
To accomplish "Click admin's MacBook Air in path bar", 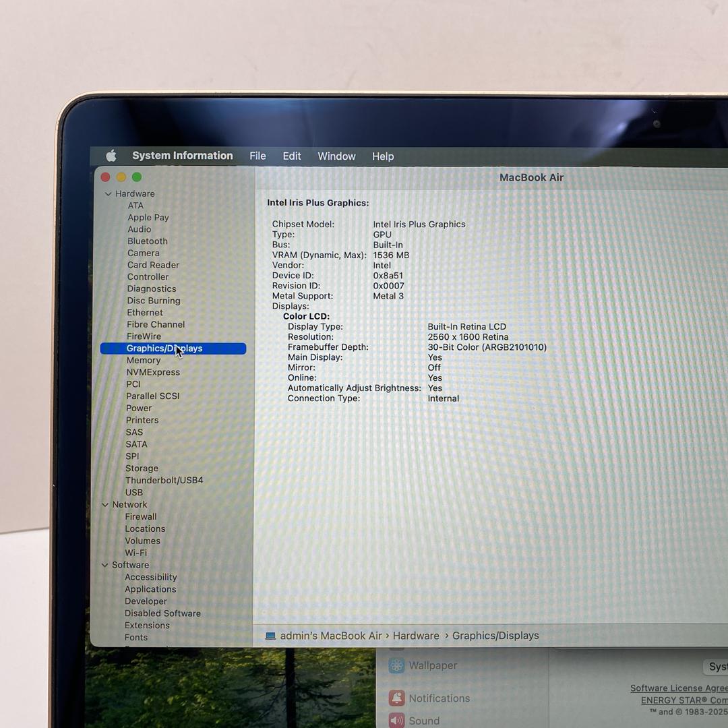I will [x=331, y=636].
